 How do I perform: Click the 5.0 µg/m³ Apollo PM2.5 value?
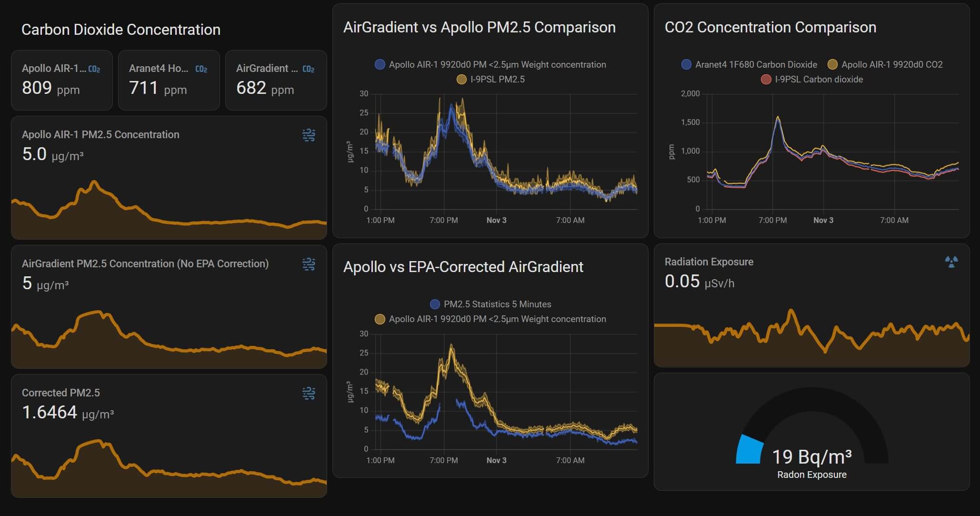(53, 154)
